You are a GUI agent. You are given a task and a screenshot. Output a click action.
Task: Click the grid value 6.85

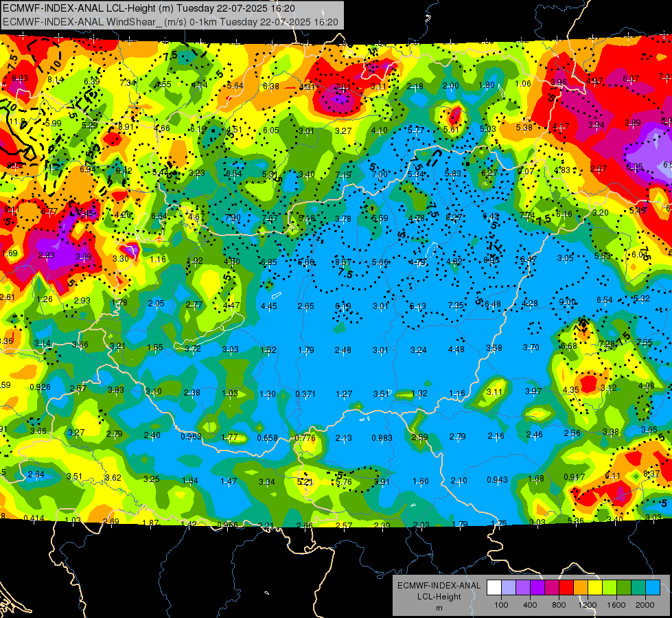point(269,262)
